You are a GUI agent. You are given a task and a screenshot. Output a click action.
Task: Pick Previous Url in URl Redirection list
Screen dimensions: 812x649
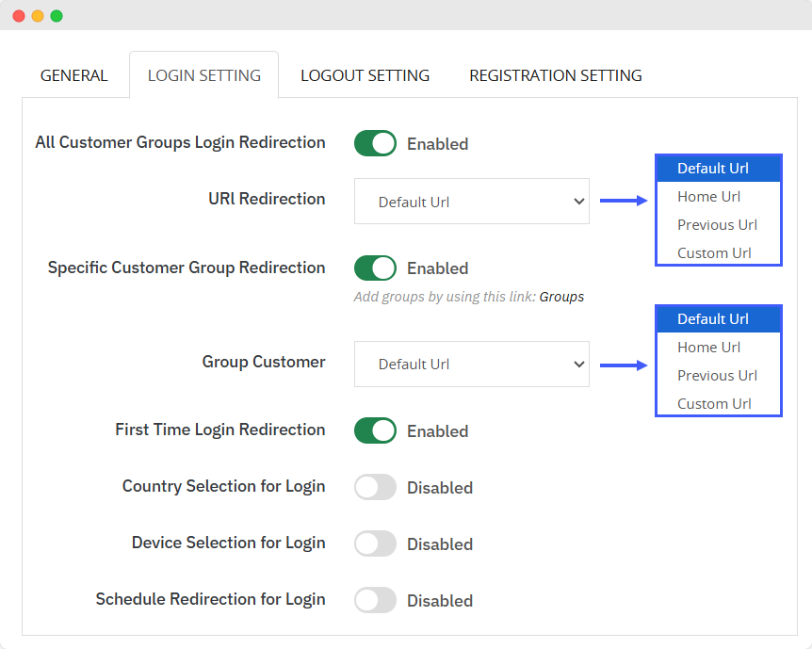718,225
